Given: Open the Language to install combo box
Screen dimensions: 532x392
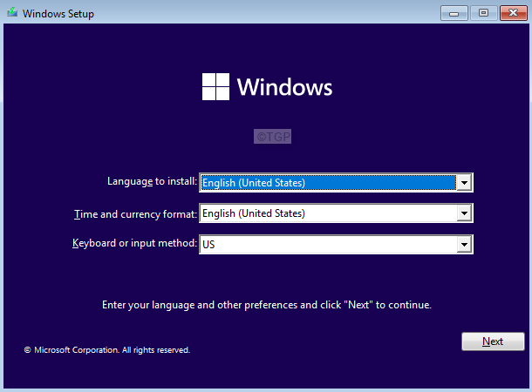Looking at the screenshot, I should click(x=336, y=183).
